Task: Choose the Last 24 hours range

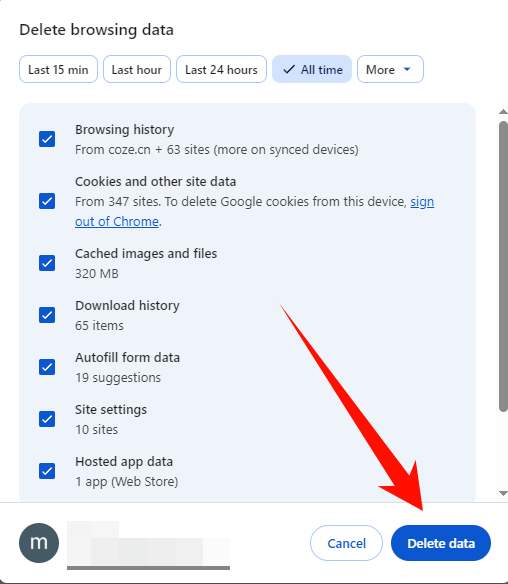Action: 221,69
